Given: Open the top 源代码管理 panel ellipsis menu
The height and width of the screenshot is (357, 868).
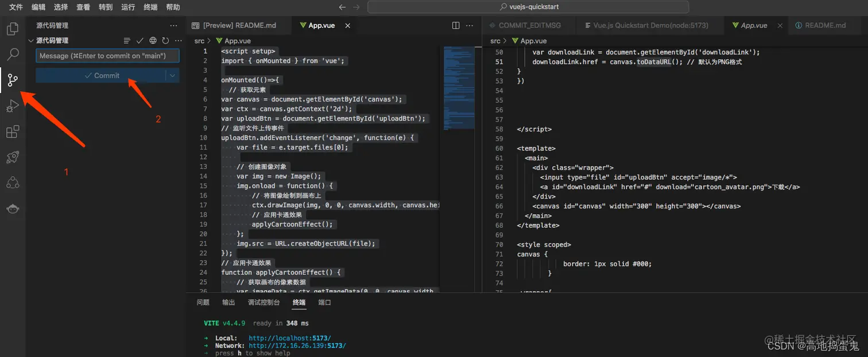Looking at the screenshot, I should (x=174, y=26).
